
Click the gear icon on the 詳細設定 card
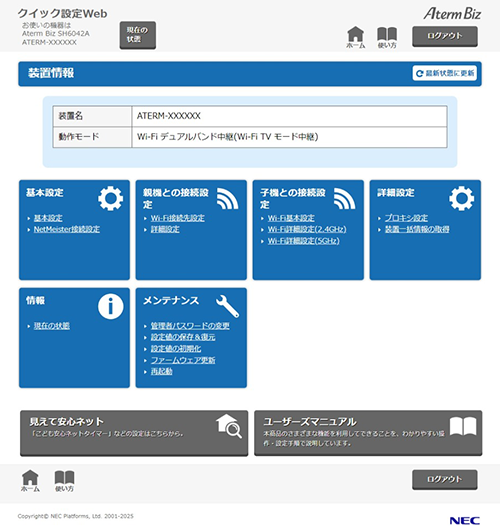(x=461, y=198)
